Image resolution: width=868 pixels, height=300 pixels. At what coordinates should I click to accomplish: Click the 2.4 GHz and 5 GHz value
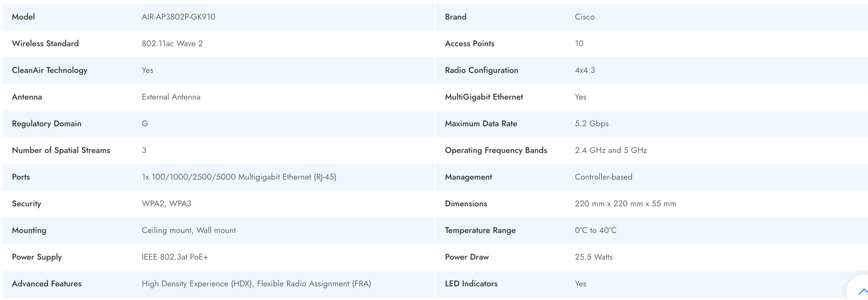click(x=611, y=150)
